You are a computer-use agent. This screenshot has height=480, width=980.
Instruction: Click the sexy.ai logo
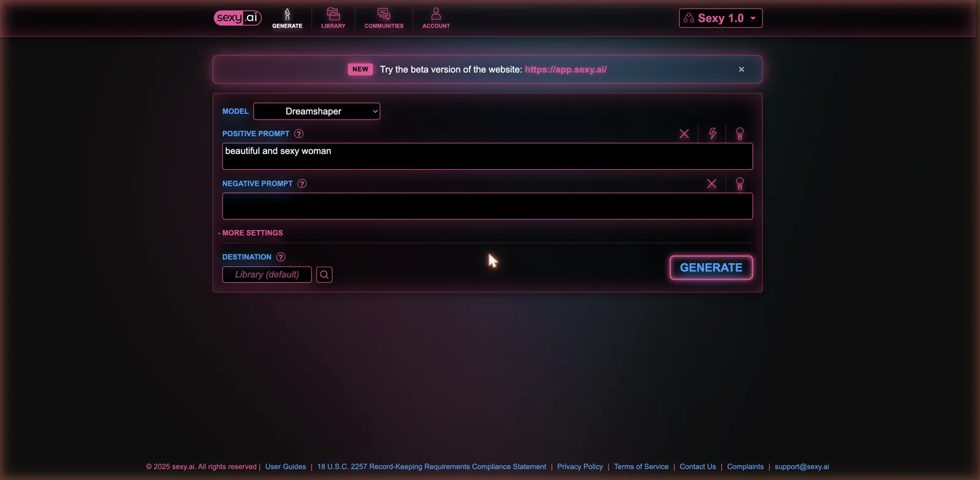click(238, 18)
